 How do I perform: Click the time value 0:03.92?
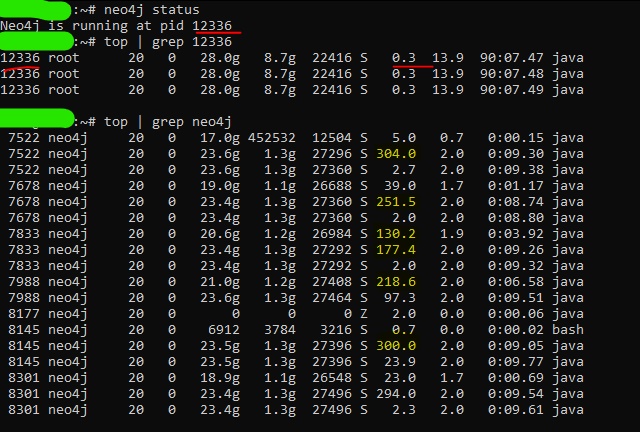[x=516, y=234]
